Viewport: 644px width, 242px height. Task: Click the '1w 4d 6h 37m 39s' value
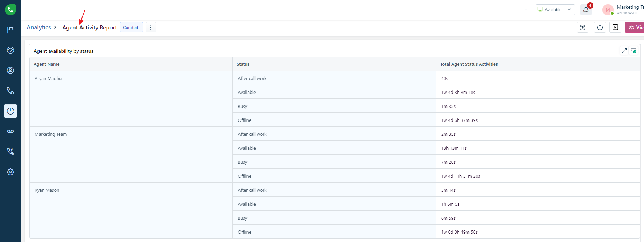tap(459, 120)
